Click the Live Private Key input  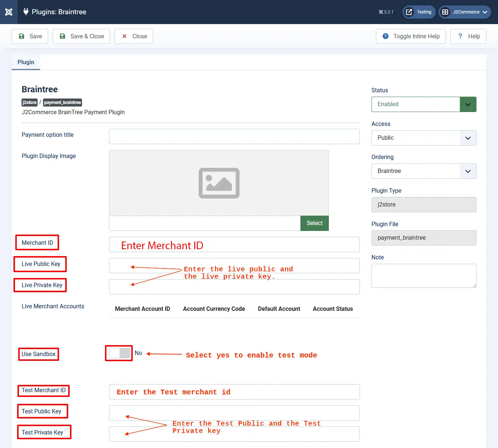point(234,287)
